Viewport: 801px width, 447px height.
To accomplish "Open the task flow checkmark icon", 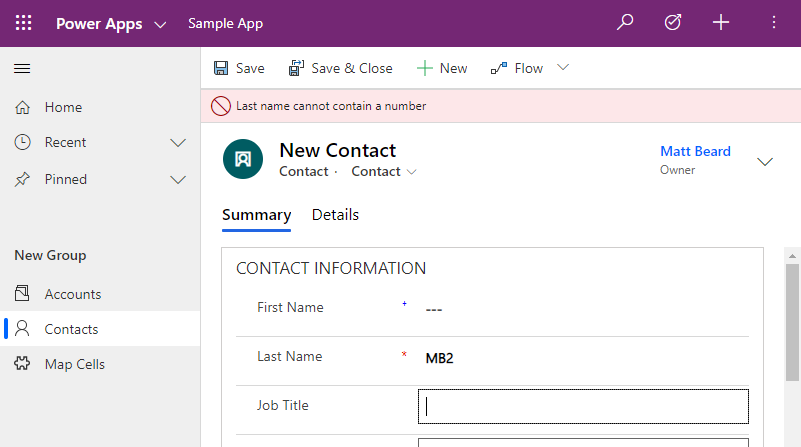I will 673,22.
